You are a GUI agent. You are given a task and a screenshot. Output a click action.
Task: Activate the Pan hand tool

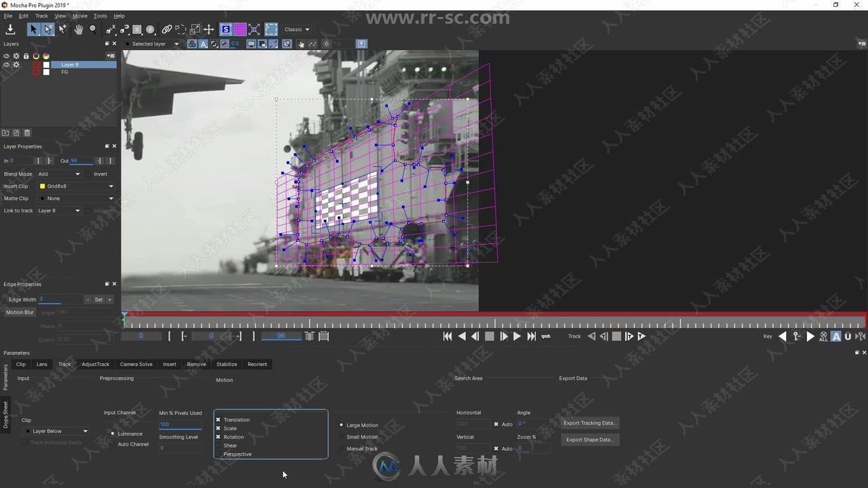[79, 29]
